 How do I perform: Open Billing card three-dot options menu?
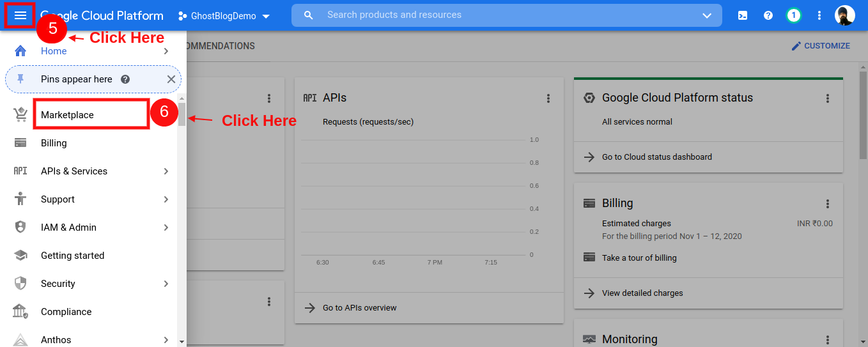(827, 204)
